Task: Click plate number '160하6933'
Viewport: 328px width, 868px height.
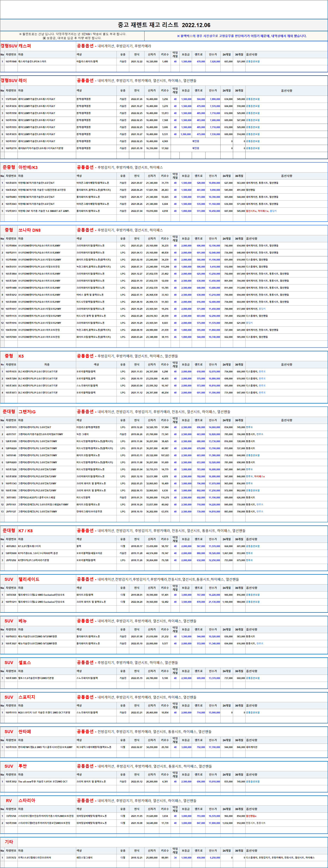Action: [11, 636]
